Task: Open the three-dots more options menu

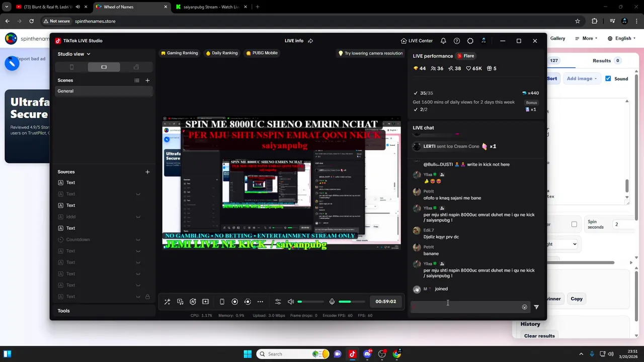Action: pos(260,302)
